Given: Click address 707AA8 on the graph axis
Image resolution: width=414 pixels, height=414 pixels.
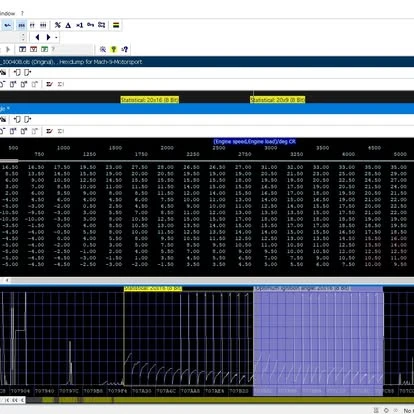Looking at the screenshot, I should tap(191, 391).
